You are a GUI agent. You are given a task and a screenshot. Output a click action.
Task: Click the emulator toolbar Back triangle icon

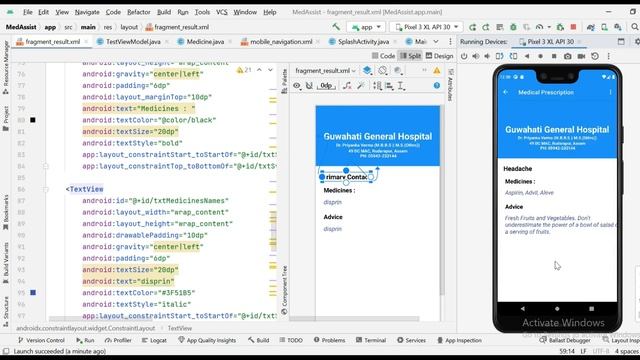pos(527,56)
